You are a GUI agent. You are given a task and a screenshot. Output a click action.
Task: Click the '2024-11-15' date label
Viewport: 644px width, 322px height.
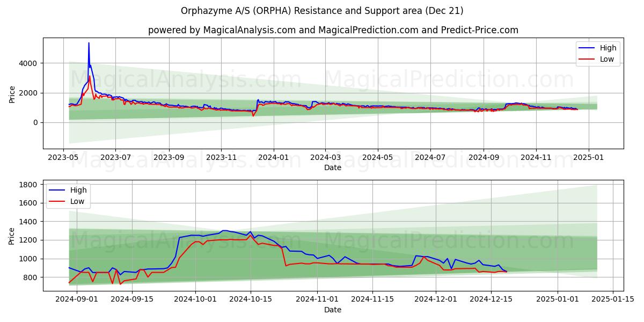click(372, 299)
